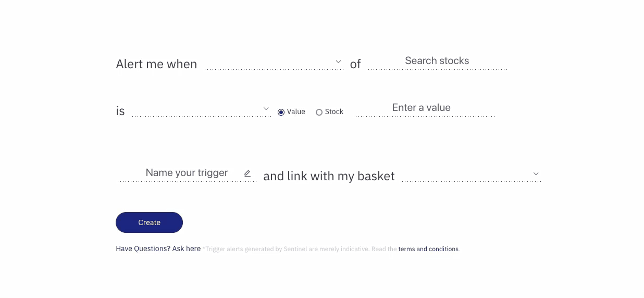The height and width of the screenshot is (298, 644).
Task: Click the 'Value' radio label text
Action: (296, 112)
